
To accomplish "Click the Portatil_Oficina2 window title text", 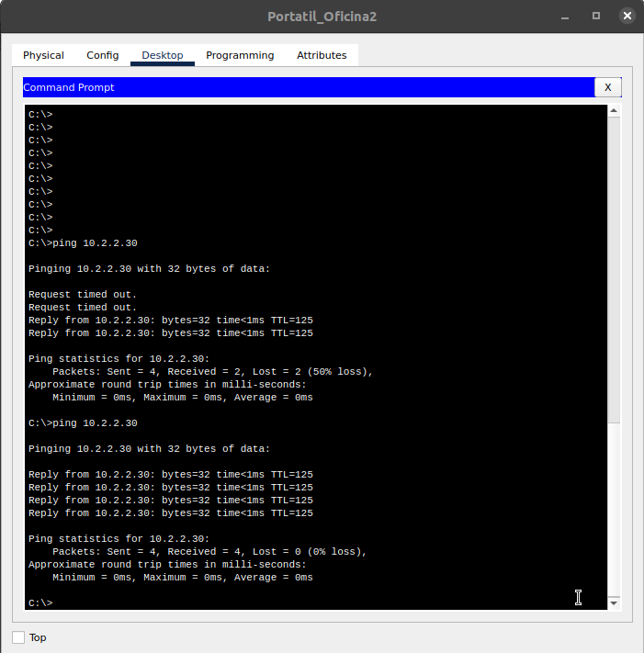I will 322,17.
